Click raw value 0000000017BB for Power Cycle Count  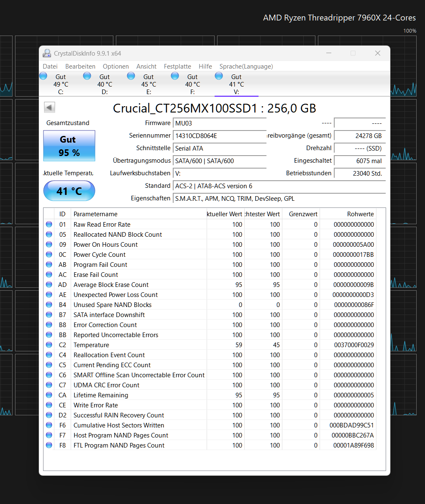[353, 255]
